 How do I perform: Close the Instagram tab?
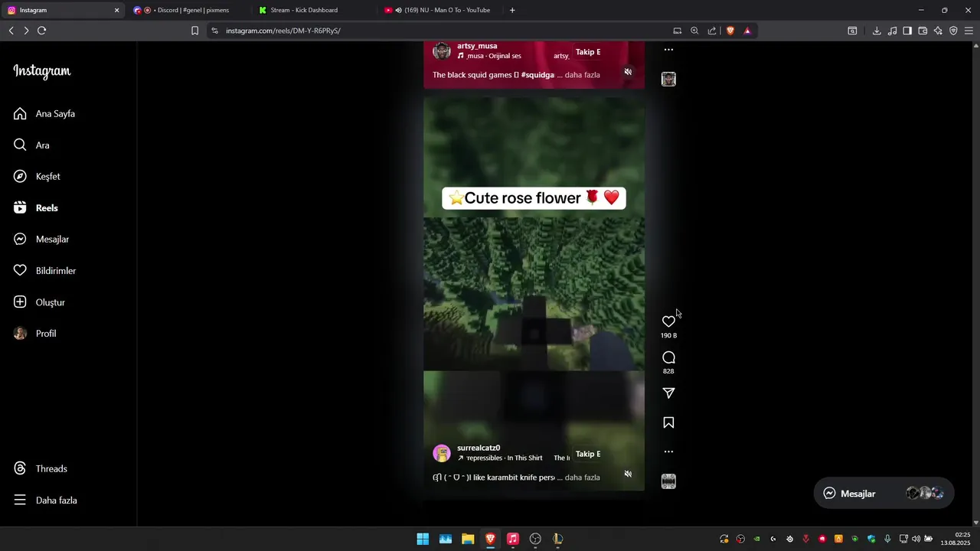tap(116, 10)
